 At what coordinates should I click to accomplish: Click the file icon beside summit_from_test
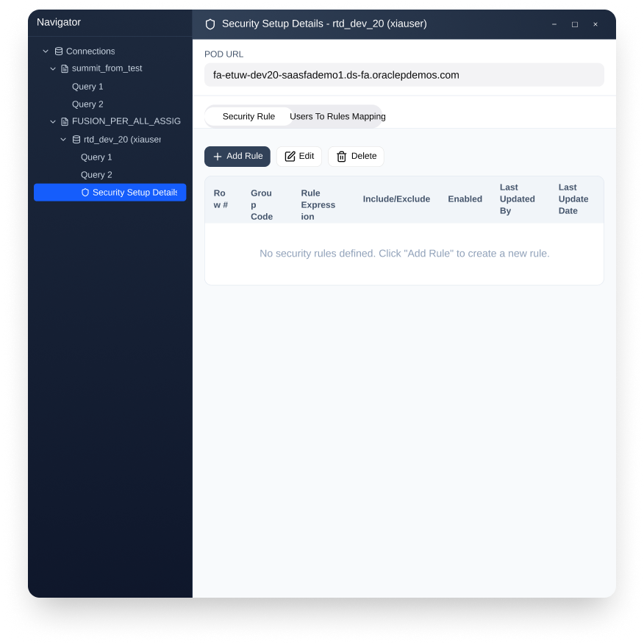(x=65, y=68)
